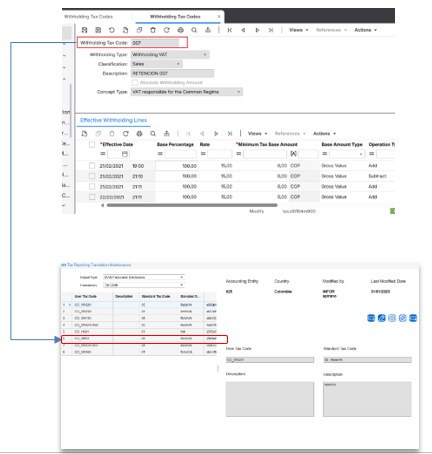Check the first 21/02/2021 row checkbox
The image size is (432, 454).
(x=92, y=166)
